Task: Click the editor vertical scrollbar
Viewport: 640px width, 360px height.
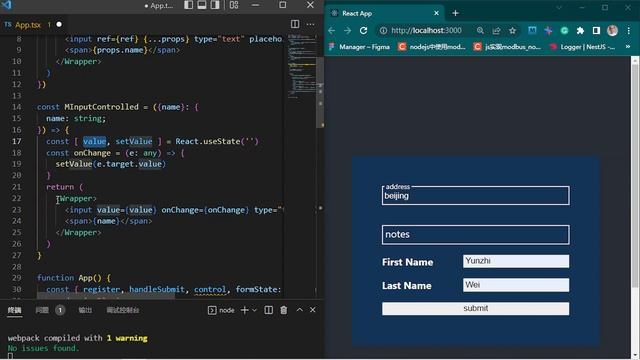Action: click(320, 92)
